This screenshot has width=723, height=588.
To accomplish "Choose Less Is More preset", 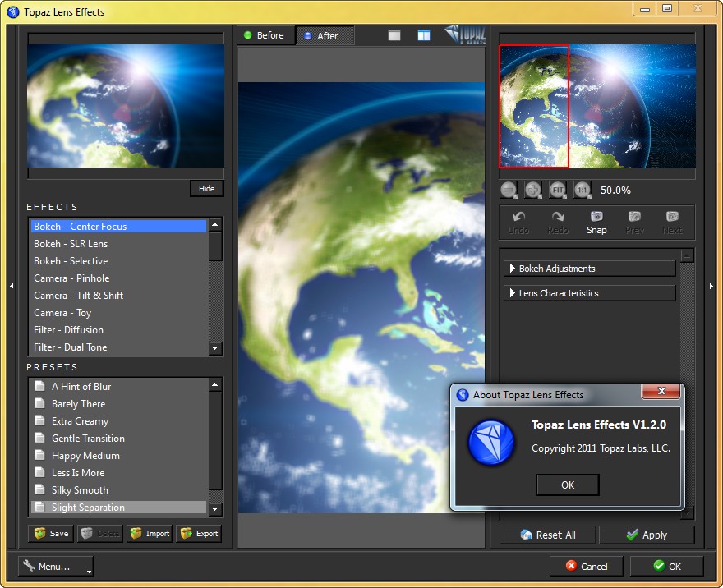I will point(118,473).
